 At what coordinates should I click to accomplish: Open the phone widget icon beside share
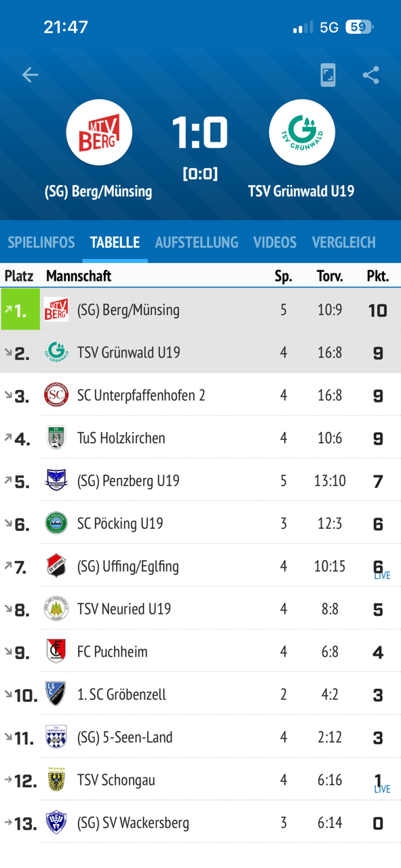328,75
